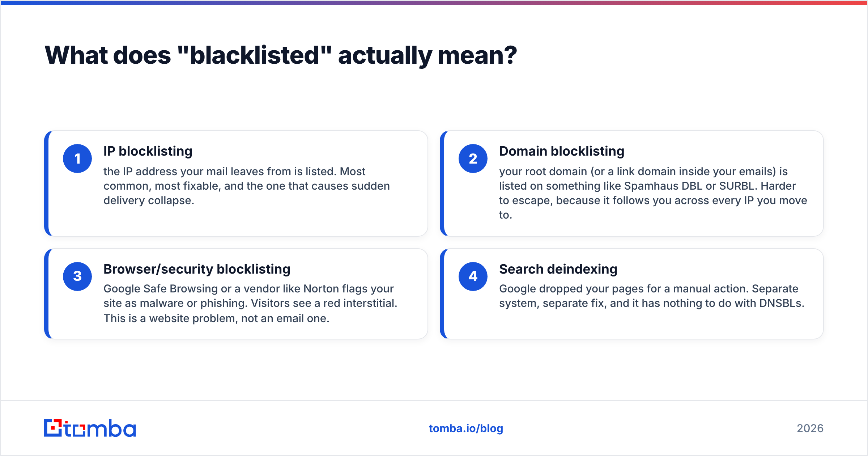Click the IP blocklisting description paragraph
Viewport: 868px width, 456px height.
pos(247,186)
